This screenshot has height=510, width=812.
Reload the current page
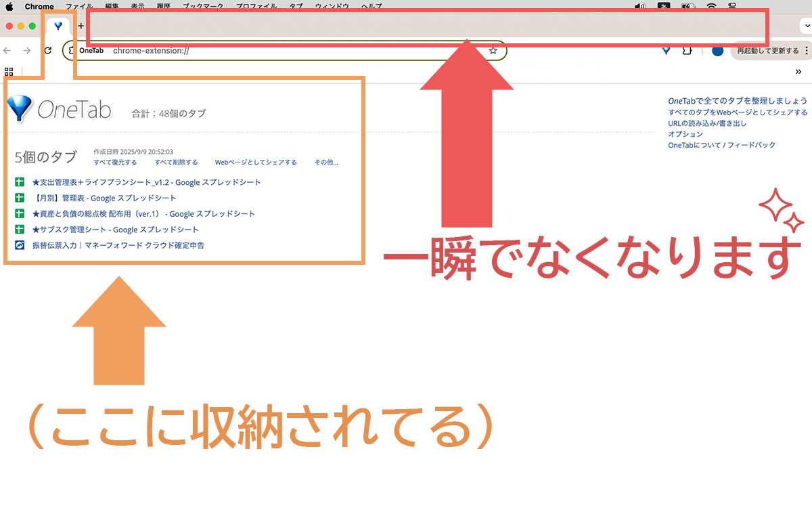[x=48, y=51]
